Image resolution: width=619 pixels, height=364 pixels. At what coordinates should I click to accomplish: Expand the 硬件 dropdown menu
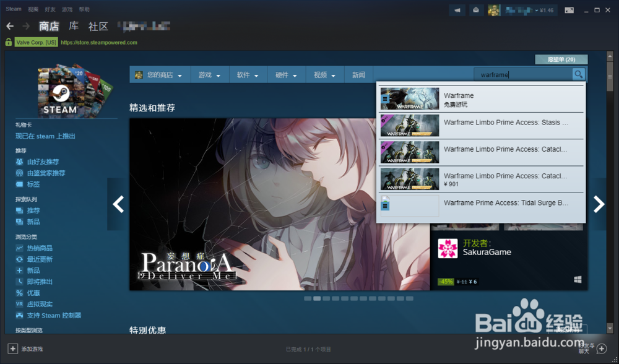(x=286, y=75)
